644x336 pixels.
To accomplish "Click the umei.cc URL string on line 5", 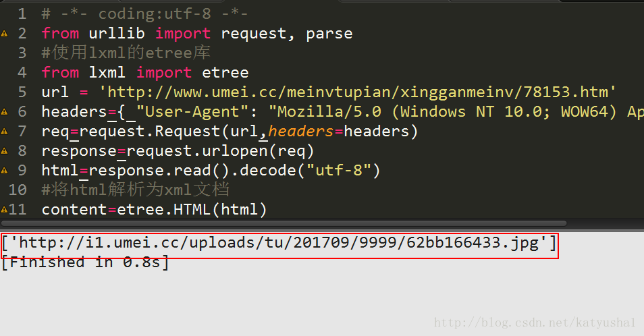I will click(x=357, y=92).
